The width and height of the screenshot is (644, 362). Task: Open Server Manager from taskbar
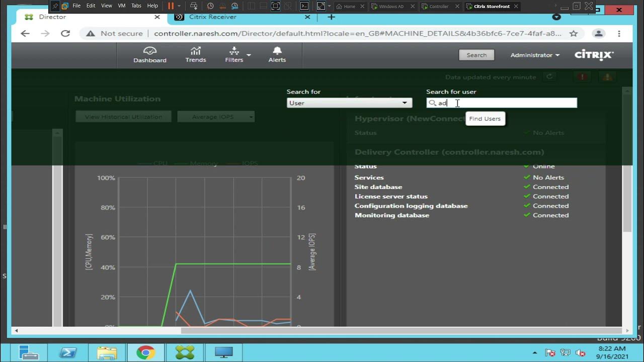point(28,353)
